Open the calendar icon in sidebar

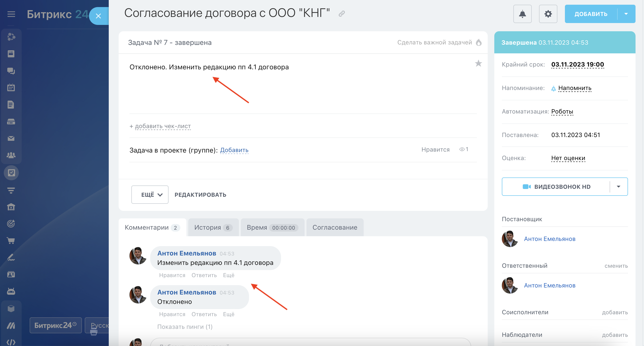(11, 88)
